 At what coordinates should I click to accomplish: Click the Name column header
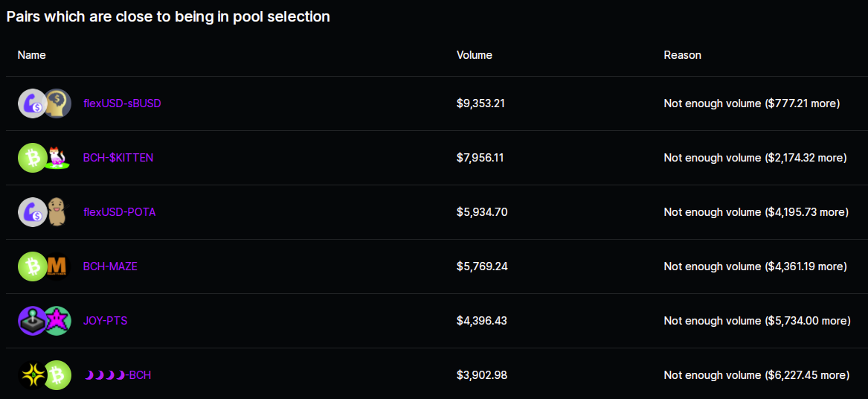(x=31, y=55)
